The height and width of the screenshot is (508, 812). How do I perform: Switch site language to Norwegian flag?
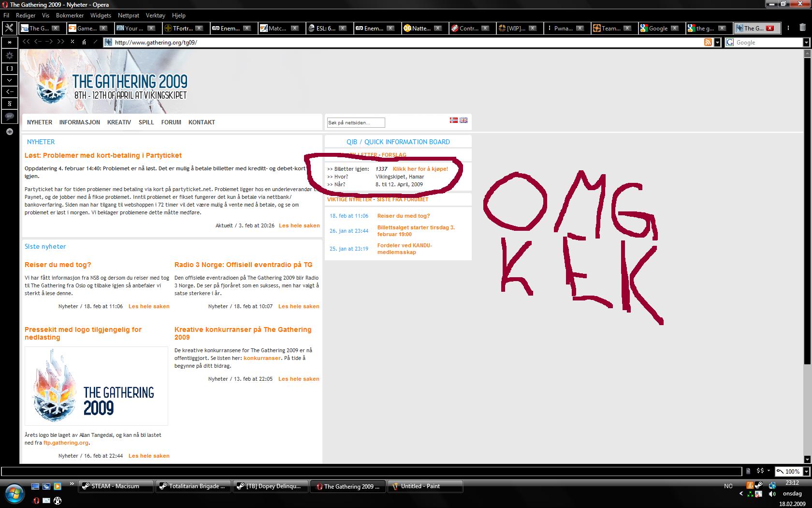coord(453,120)
